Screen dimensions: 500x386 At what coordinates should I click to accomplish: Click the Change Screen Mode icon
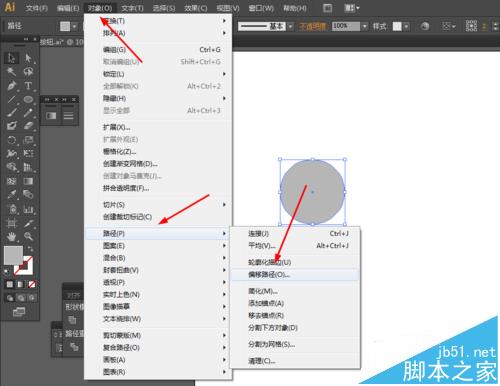[x=19, y=312]
